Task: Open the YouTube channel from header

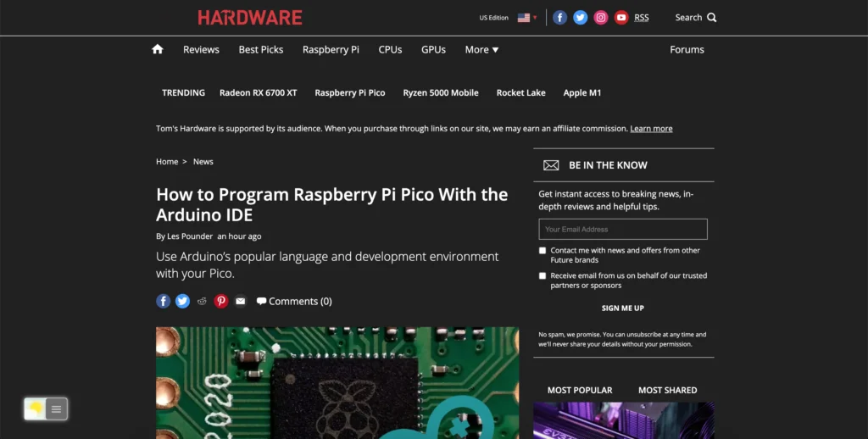Action: tap(621, 18)
